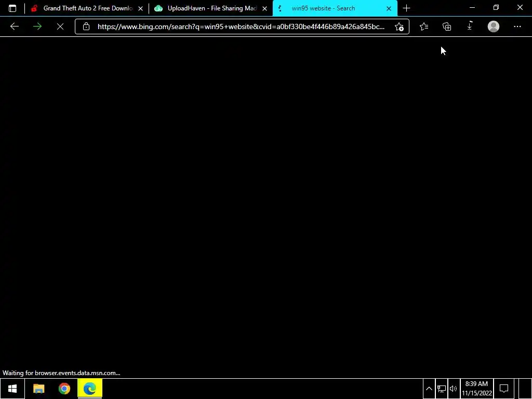Viewport: 532px width, 399px height.
Task: Go forward with the green arrow
Action: click(x=37, y=26)
